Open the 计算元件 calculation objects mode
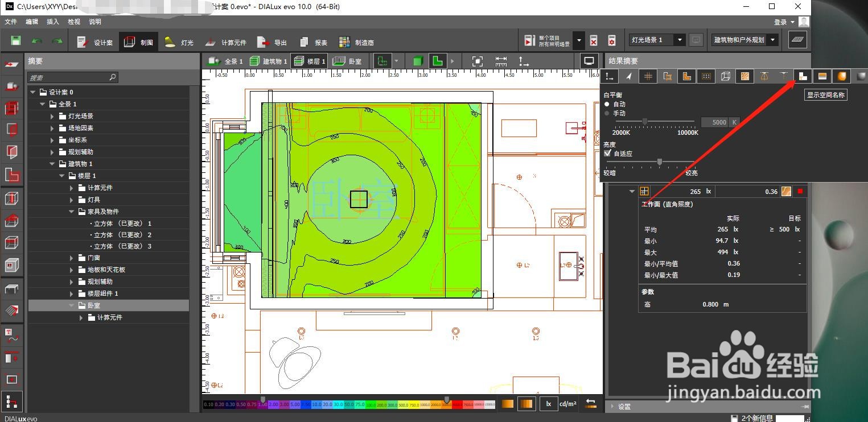 click(x=225, y=42)
